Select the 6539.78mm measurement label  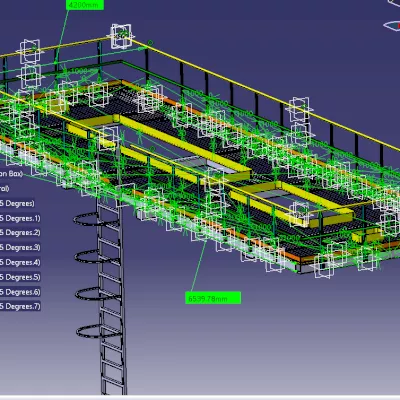(x=213, y=298)
